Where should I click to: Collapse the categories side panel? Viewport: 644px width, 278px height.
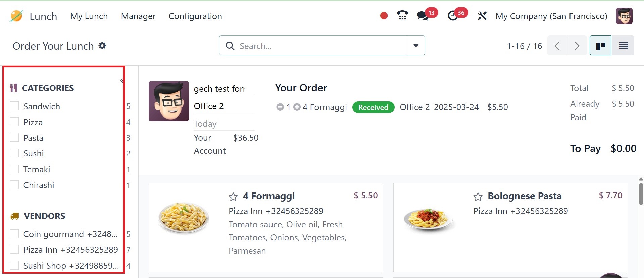122,81
